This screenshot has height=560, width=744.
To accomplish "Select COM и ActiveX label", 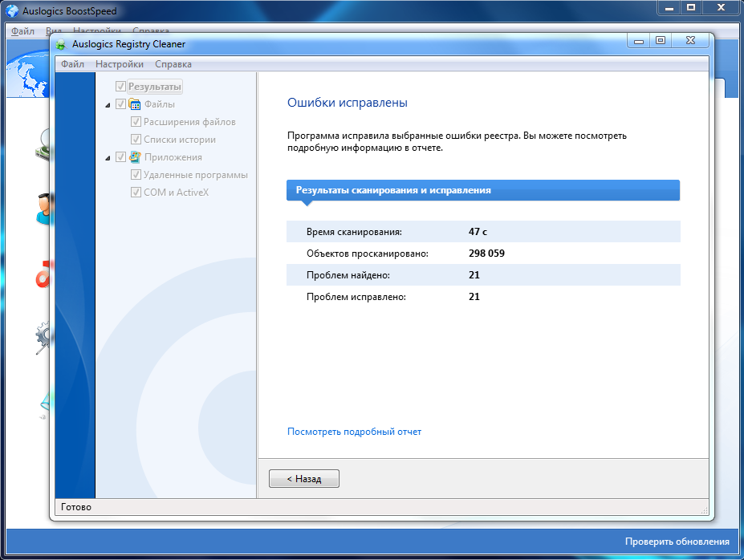I will click(x=176, y=193).
